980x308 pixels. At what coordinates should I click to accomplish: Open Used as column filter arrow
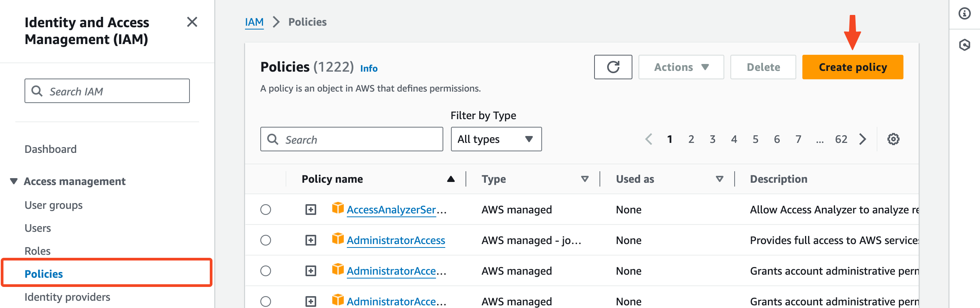click(720, 179)
